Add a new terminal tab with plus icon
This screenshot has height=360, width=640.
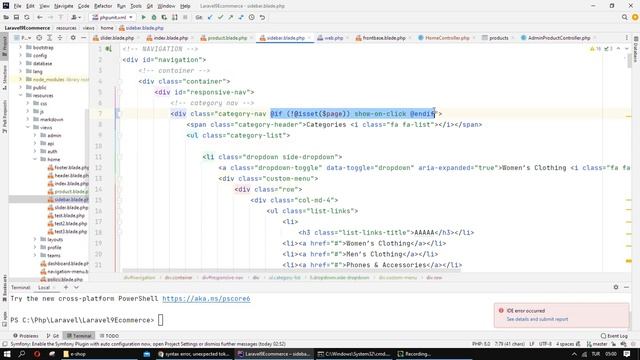coord(66,287)
